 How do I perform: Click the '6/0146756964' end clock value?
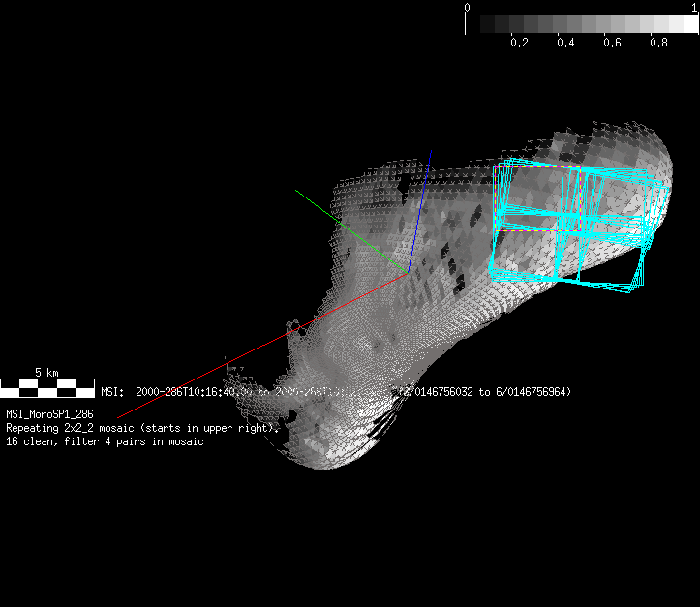pyautogui.click(x=532, y=392)
